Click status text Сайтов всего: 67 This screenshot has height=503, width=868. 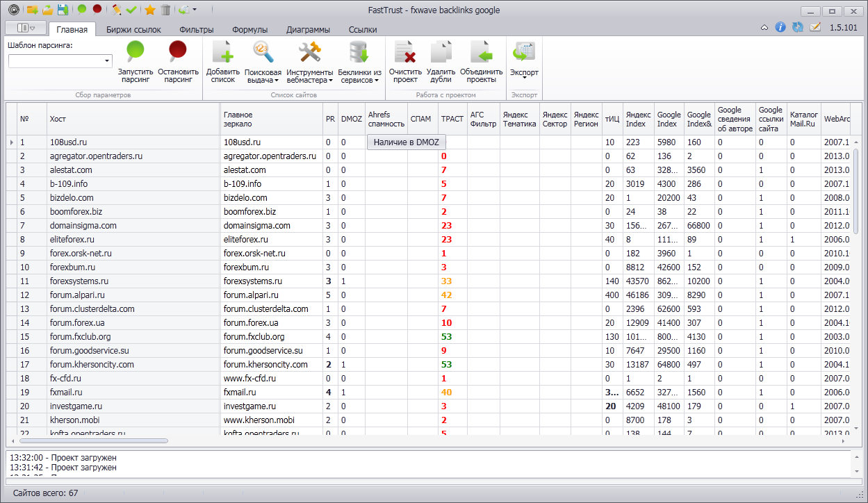[x=45, y=493]
